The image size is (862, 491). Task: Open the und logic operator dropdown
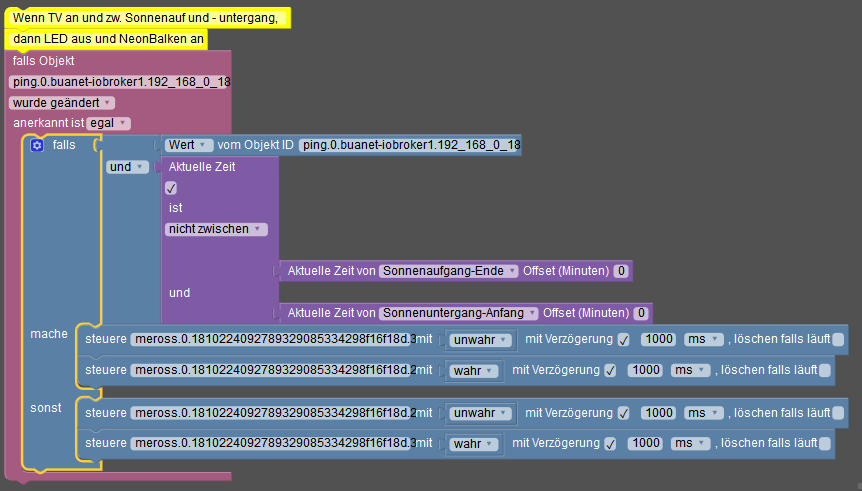point(128,167)
